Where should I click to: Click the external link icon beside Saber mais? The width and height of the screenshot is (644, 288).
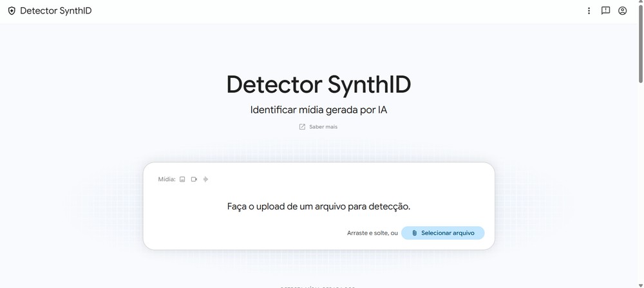pos(302,126)
